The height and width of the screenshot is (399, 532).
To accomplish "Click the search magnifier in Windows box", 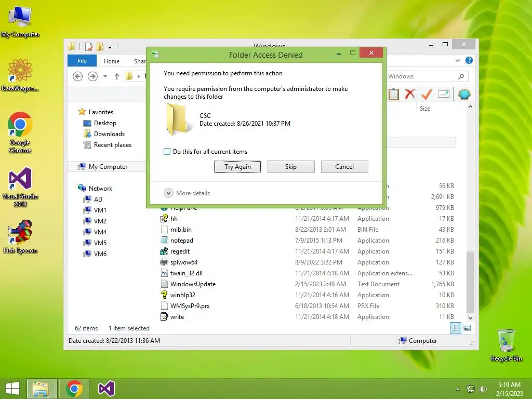I will (x=461, y=76).
